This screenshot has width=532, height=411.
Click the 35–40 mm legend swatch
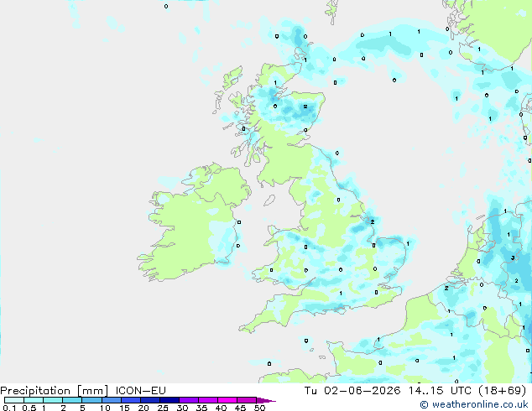click(x=207, y=400)
